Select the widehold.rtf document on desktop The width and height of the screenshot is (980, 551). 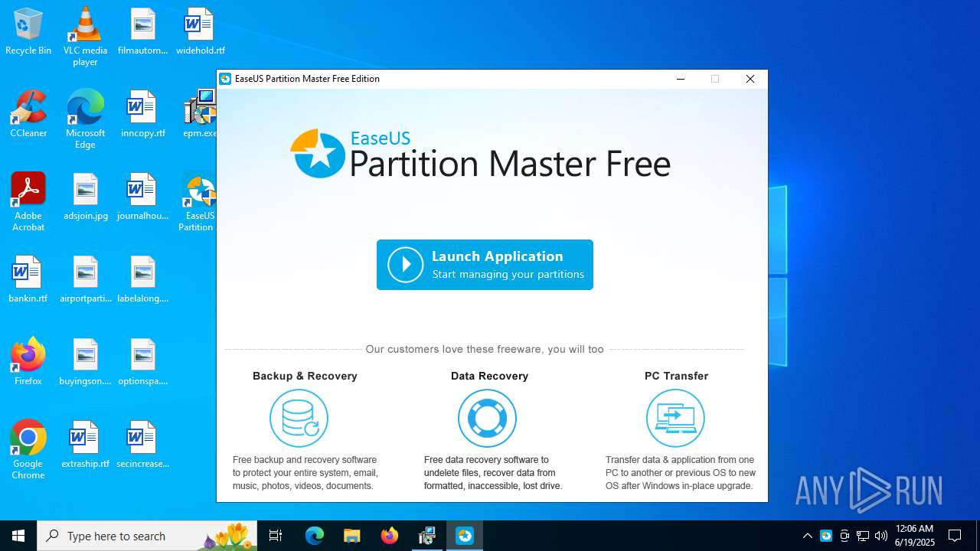[200, 32]
